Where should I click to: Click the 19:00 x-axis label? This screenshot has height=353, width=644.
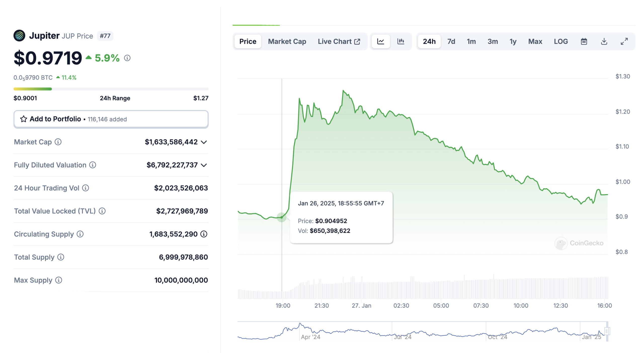click(x=283, y=306)
